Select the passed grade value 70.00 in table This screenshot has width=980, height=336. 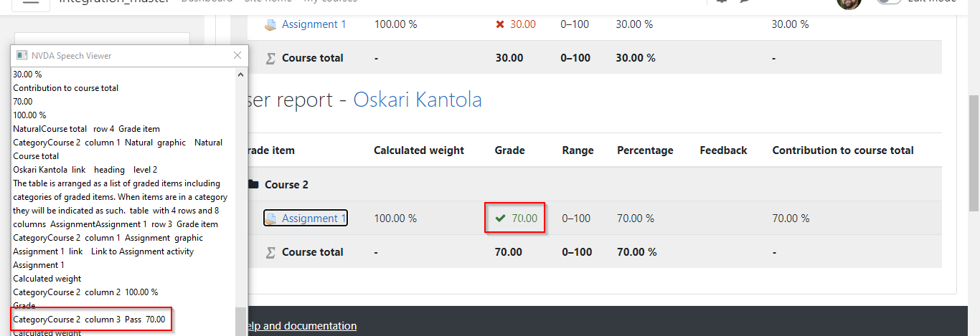pos(524,219)
